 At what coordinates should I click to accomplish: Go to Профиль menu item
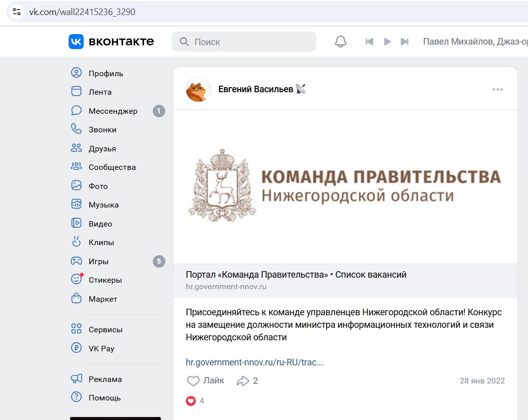click(106, 73)
